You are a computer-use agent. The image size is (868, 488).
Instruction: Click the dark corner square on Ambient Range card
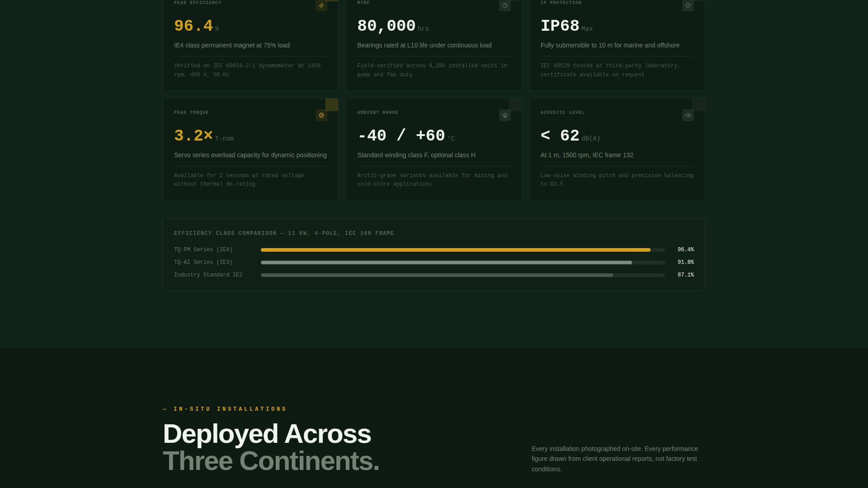515,105
